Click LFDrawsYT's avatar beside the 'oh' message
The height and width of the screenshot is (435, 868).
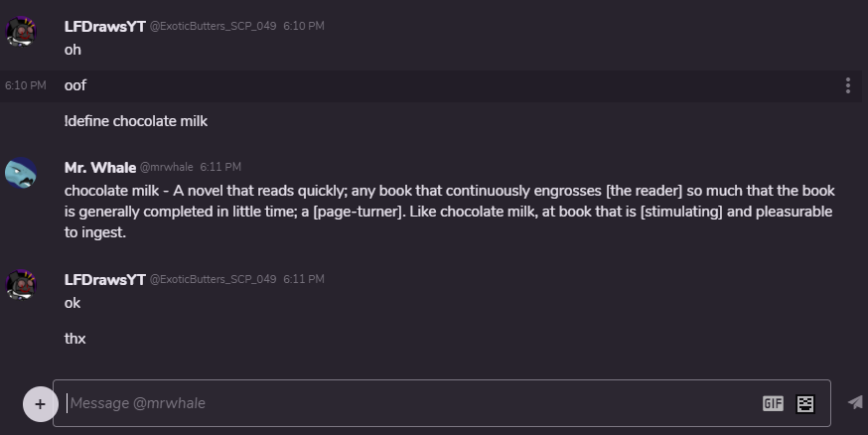click(x=22, y=32)
